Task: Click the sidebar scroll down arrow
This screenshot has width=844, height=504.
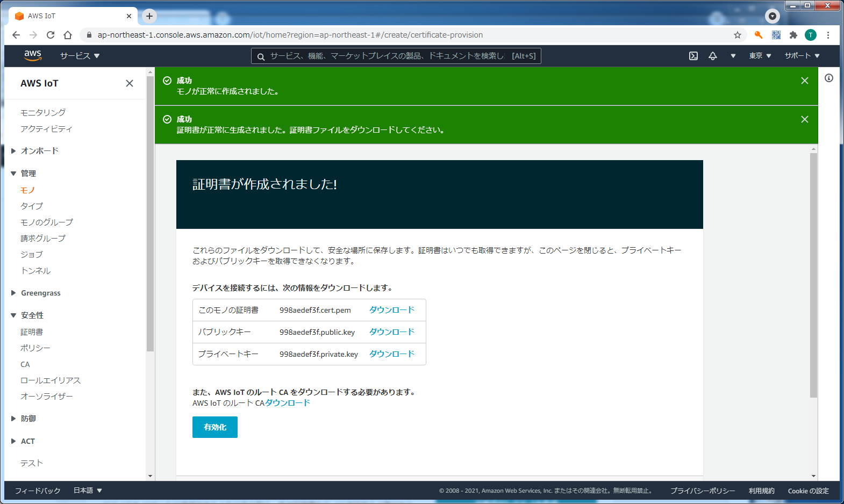Action: pos(150,476)
